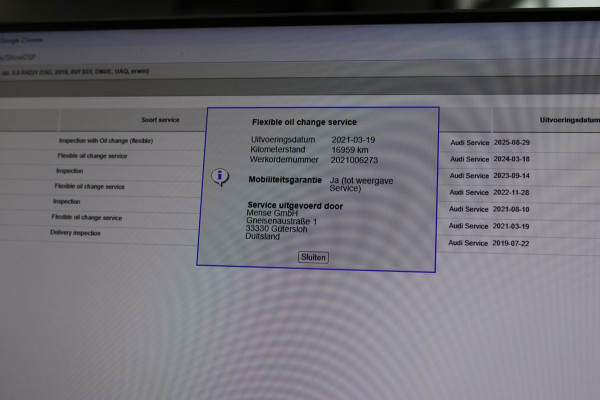Screen dimensions: 600x400
Task: Click the mileage value '16959 km'
Action: [x=350, y=150]
